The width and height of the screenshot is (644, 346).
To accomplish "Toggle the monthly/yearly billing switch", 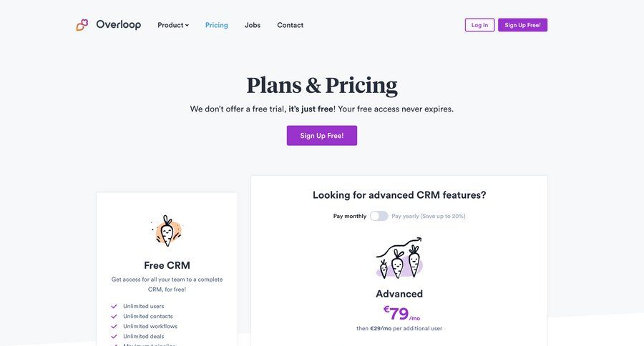I will pos(379,216).
